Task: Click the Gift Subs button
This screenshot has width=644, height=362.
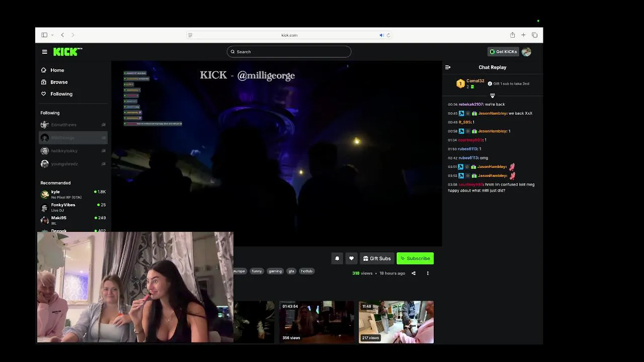Action: point(377,258)
